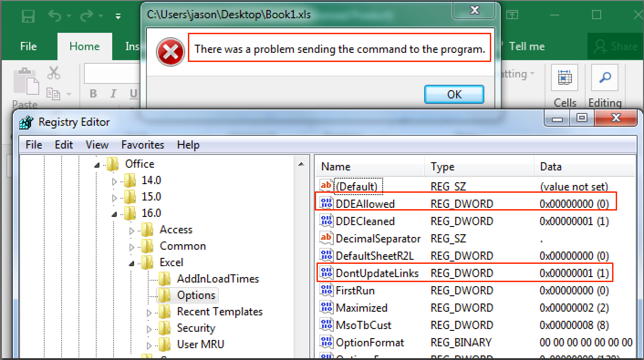Undo the last action in Excel

[54, 16]
